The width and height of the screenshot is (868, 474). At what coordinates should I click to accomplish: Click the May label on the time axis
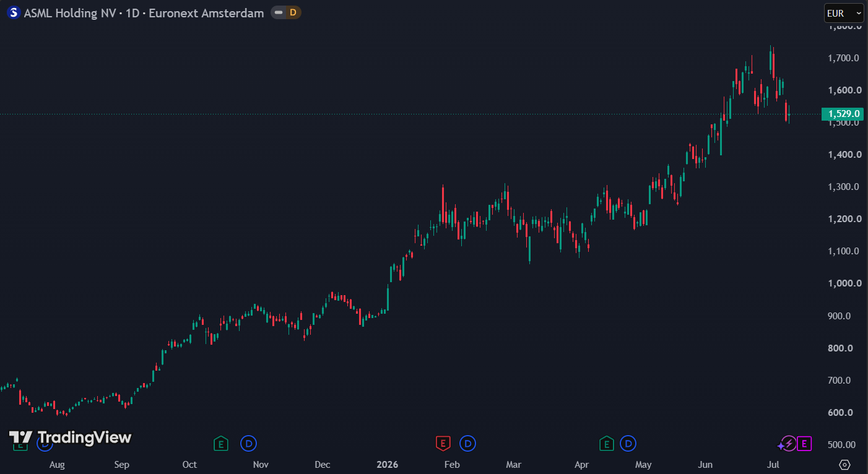643,465
